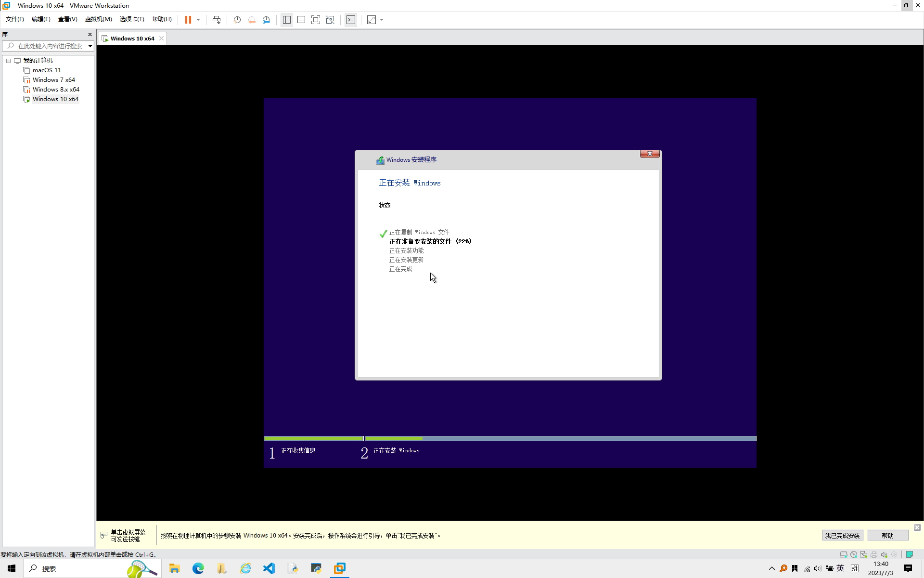
Task: Close the Windows 安装程序 dialog
Action: [650, 154]
